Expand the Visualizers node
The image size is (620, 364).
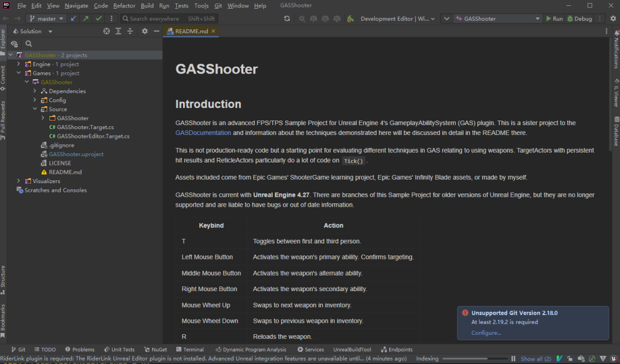coord(18,181)
